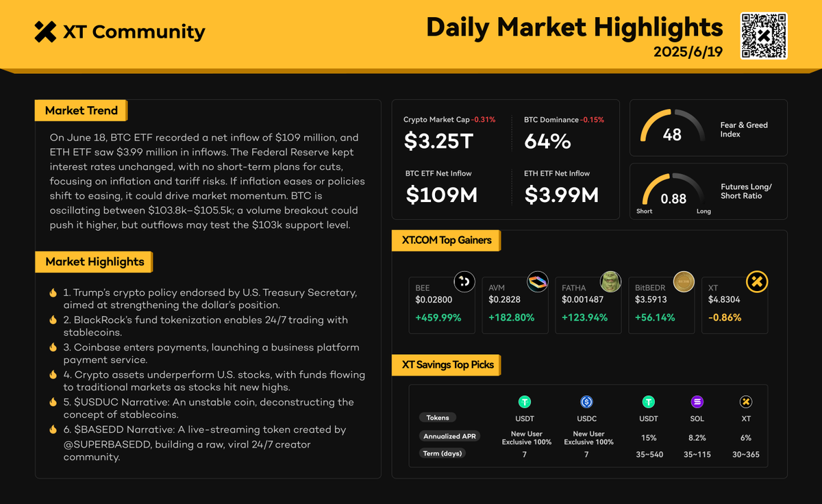Click the AVM price $0.2828
This screenshot has width=822, height=504.
[x=505, y=300]
